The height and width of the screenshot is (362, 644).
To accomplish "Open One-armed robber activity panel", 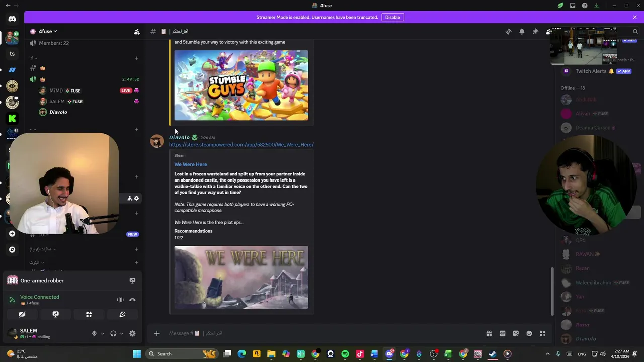I will pyautogui.click(x=72, y=281).
